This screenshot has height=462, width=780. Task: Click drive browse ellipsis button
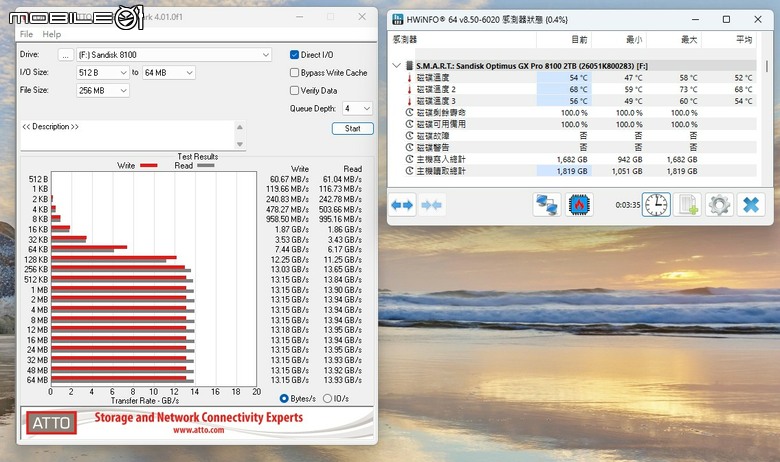(x=66, y=55)
